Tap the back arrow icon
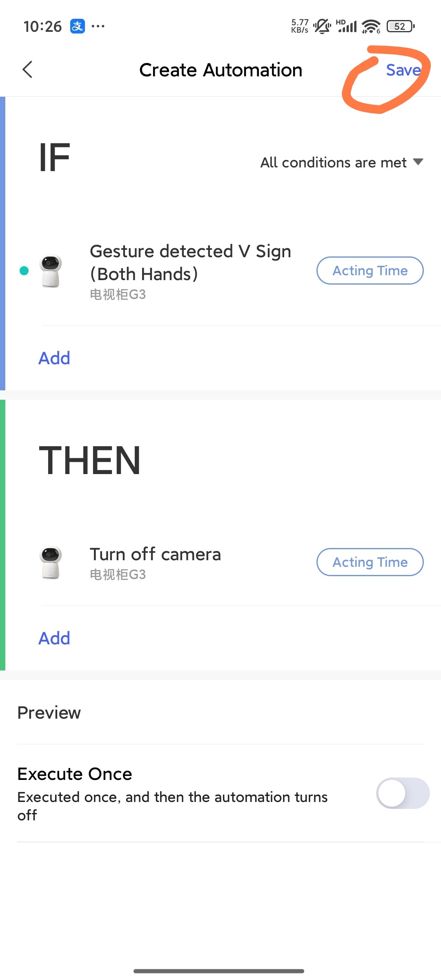The width and height of the screenshot is (441, 980). tap(27, 69)
